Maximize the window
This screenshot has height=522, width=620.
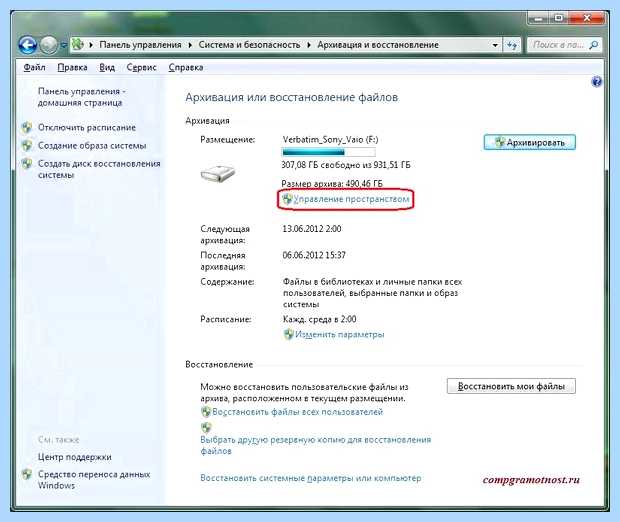point(559,18)
